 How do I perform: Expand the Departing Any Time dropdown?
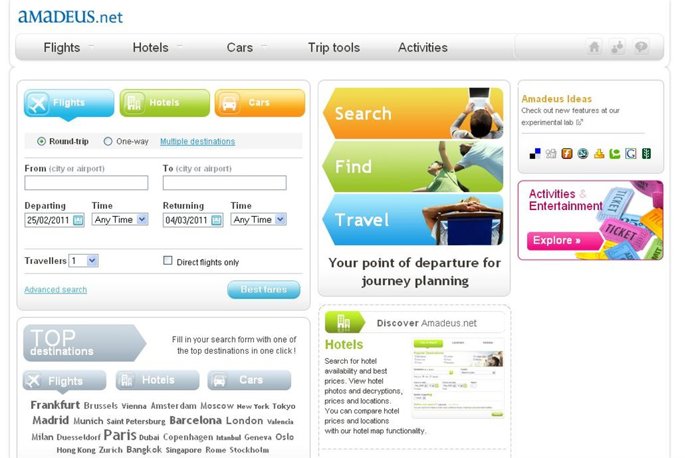120,220
